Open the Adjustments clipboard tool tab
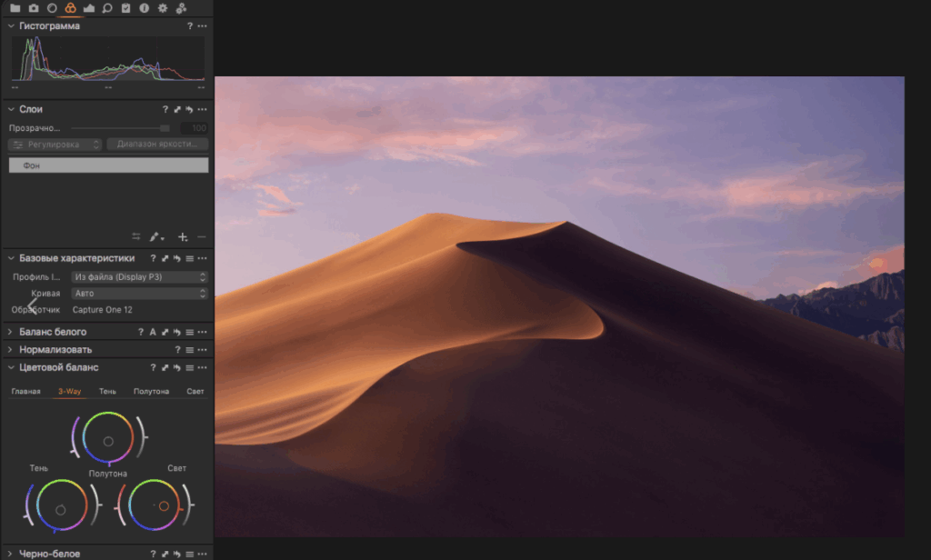Screen dimensions: 931x560 pos(125,8)
